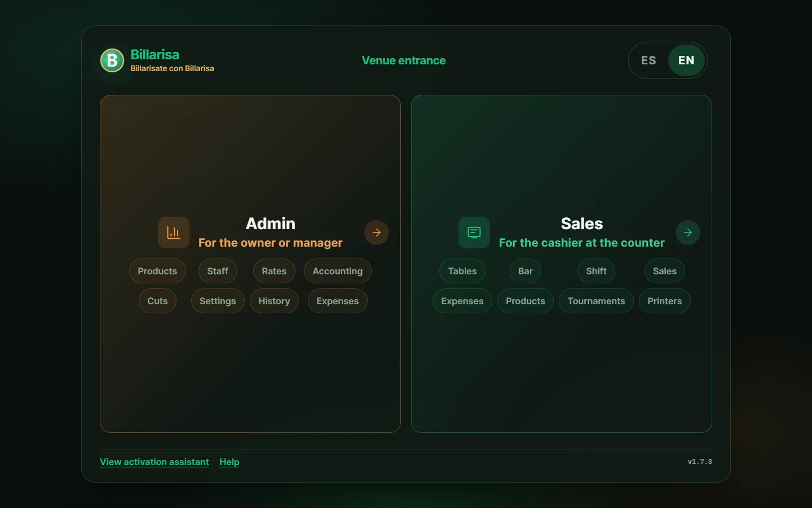Switch language to EN
This screenshot has height=508, width=812.
(686, 60)
